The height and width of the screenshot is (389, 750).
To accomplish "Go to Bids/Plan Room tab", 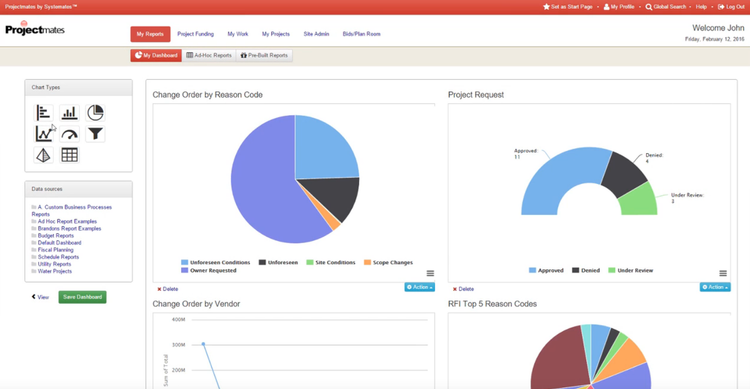I will pyautogui.click(x=362, y=34).
